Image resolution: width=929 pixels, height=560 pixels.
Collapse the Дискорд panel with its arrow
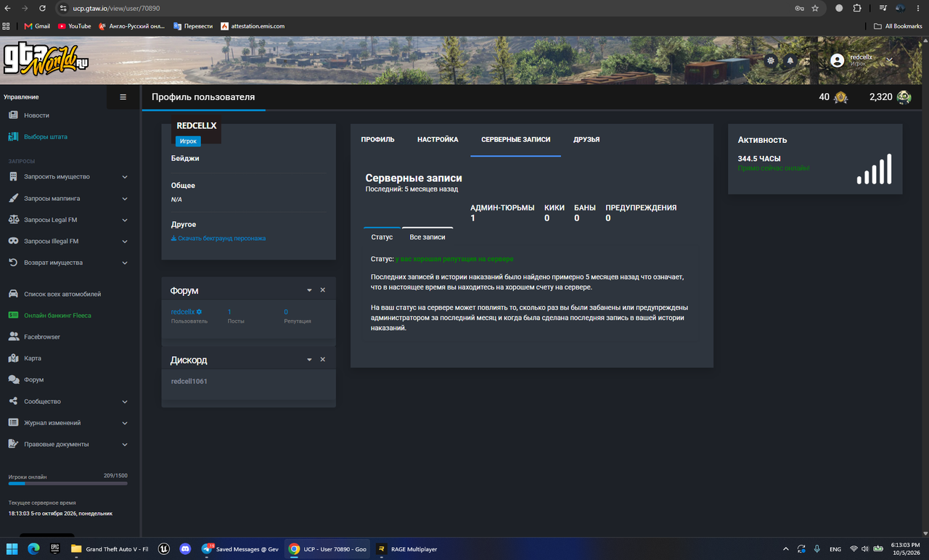click(309, 360)
